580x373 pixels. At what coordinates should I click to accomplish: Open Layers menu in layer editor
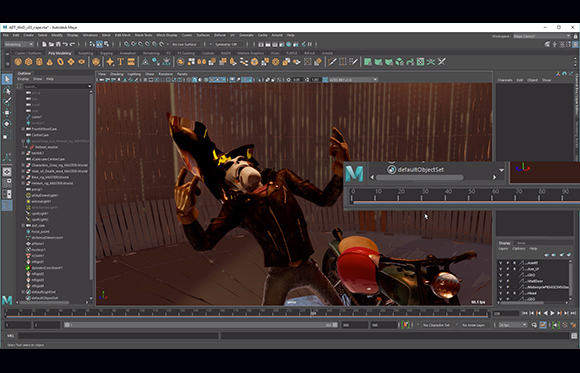click(503, 249)
